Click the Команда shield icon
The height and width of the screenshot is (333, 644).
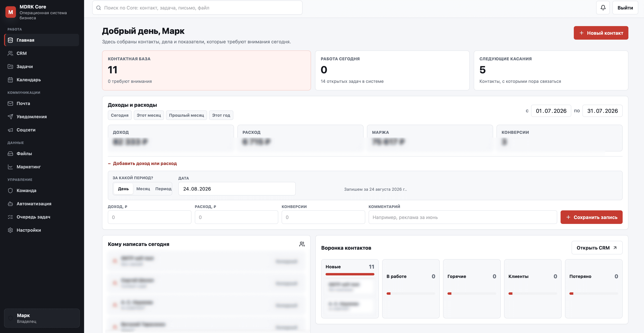click(x=10, y=191)
